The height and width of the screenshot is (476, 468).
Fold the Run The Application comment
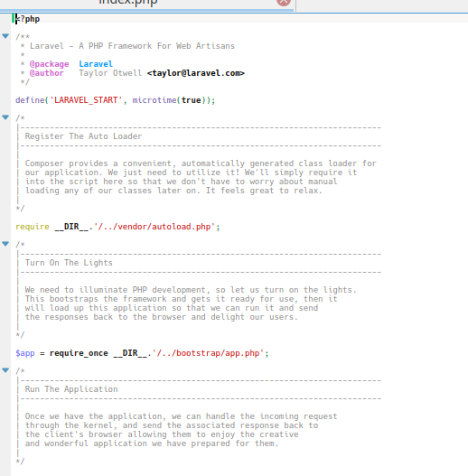[5, 370]
